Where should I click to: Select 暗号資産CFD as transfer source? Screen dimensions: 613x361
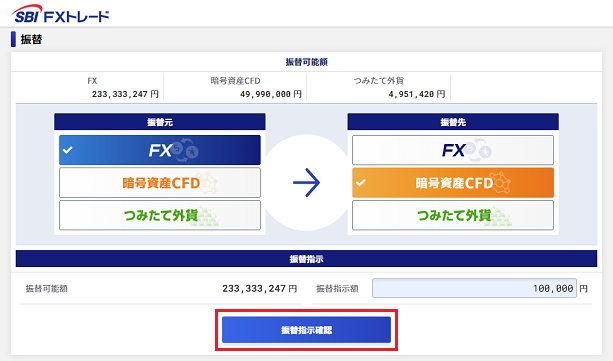click(x=160, y=183)
